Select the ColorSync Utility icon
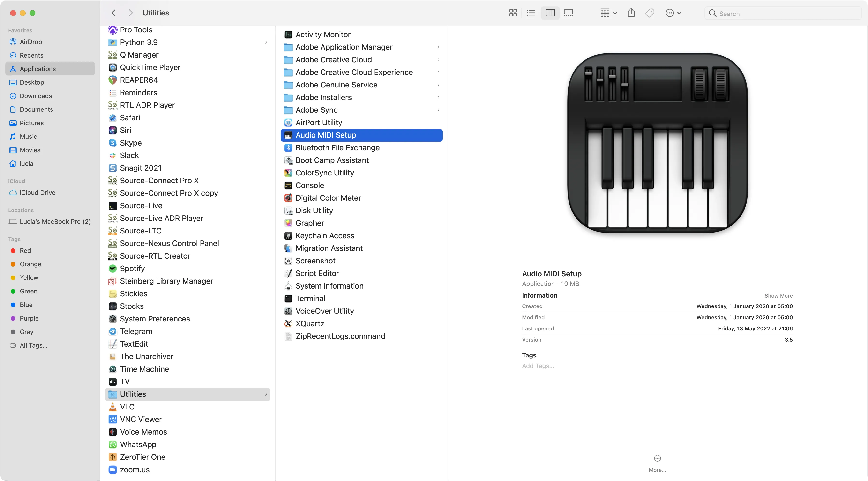 pyautogui.click(x=288, y=173)
